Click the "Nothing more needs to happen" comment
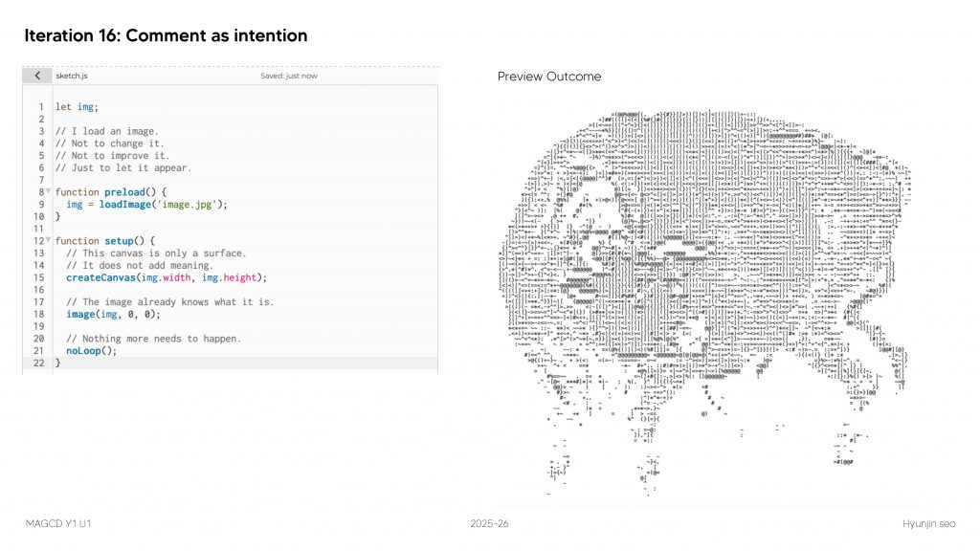980x551 pixels. (x=153, y=339)
